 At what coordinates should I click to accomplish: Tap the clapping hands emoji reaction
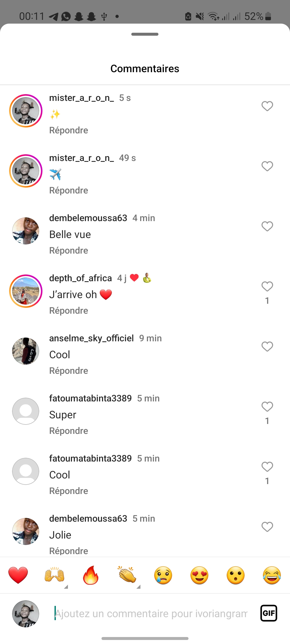click(127, 575)
